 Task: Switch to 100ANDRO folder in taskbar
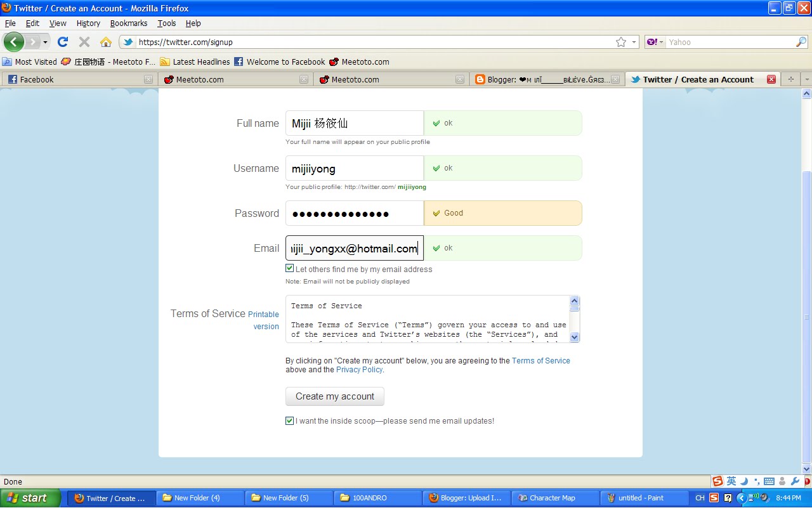[x=377, y=498]
